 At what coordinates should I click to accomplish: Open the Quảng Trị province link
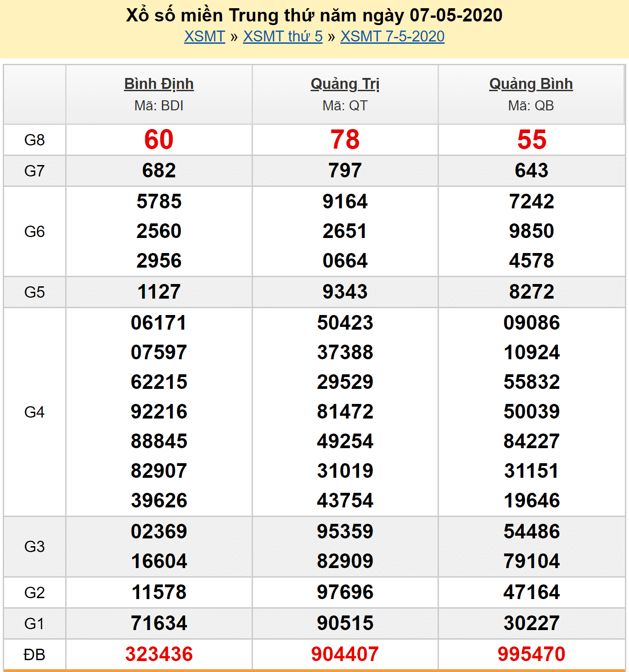coord(345,84)
